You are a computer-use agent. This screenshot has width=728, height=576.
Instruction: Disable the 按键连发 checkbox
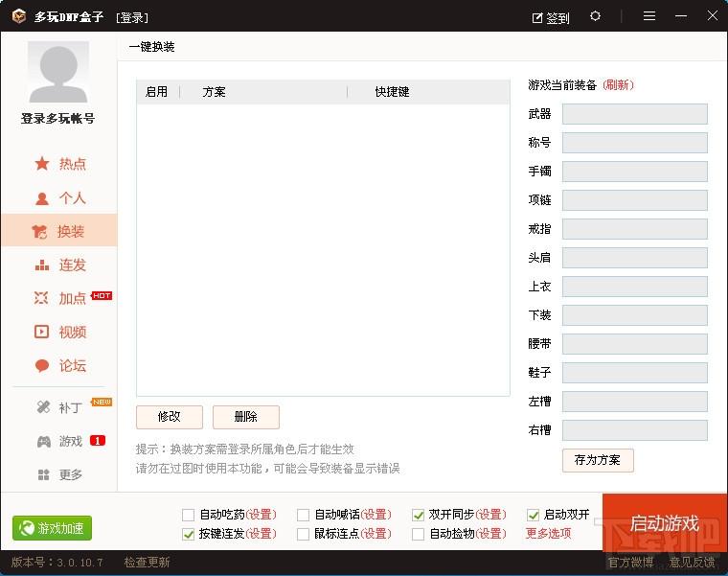click(189, 534)
